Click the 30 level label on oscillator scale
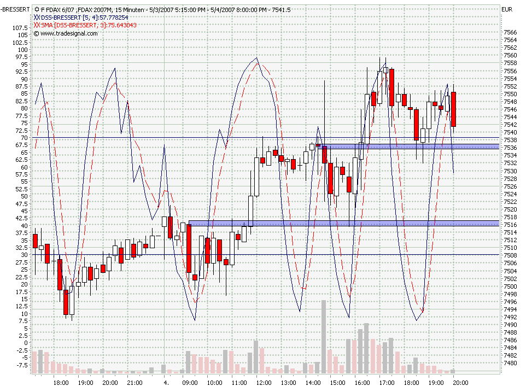The height and width of the screenshot is (392, 532). coord(25,255)
